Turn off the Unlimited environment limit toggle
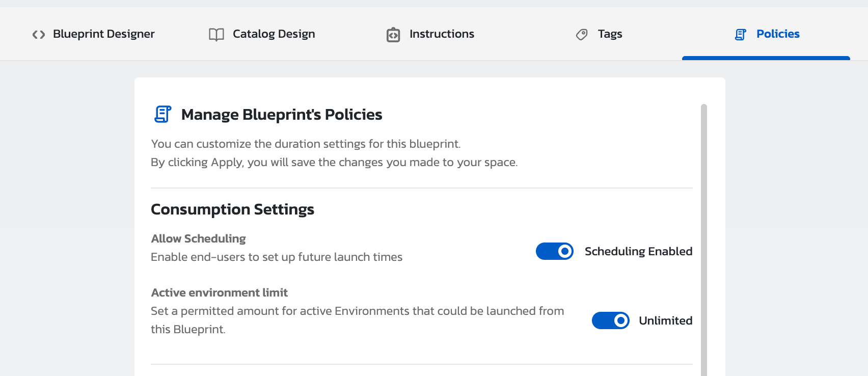Image resolution: width=868 pixels, height=376 pixels. tap(610, 320)
